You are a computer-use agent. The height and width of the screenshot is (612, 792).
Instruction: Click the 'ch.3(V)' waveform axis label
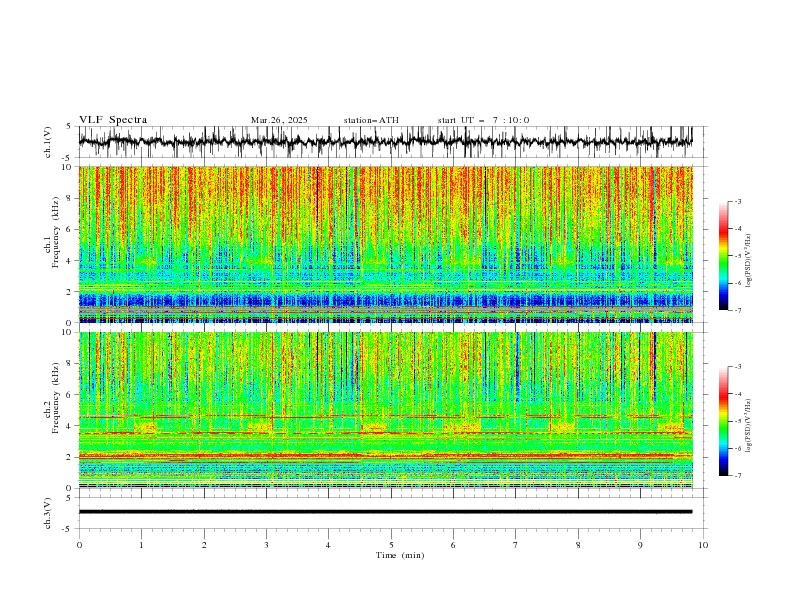(48, 513)
